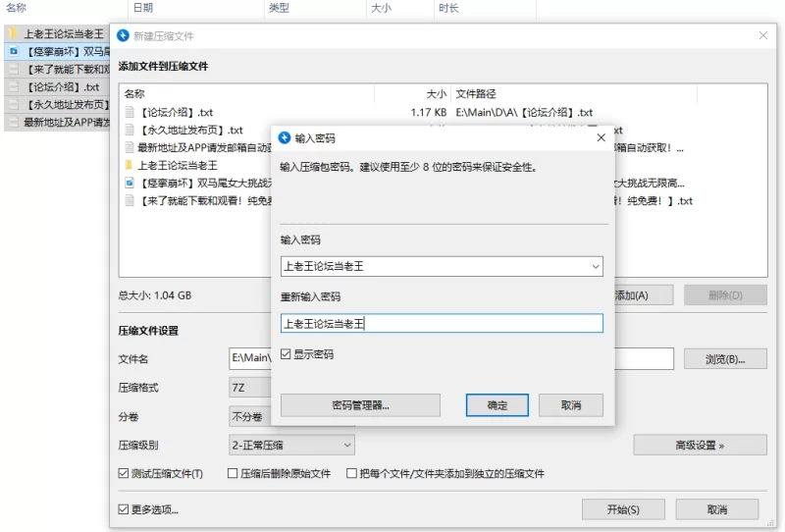Screen dimensions: 785x532
Task: Click the 【论坛介绍】.txt icon in the Explorer window
Action: click(14, 86)
